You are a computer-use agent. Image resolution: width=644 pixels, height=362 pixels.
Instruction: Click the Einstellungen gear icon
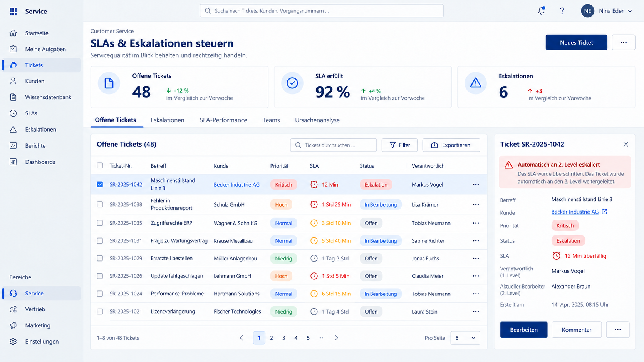[x=13, y=342]
